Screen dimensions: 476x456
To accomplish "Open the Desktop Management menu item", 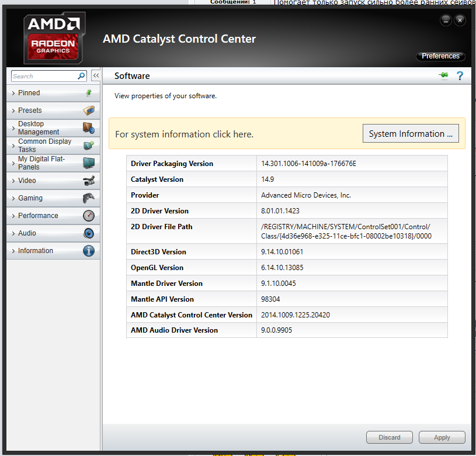I will (x=53, y=128).
